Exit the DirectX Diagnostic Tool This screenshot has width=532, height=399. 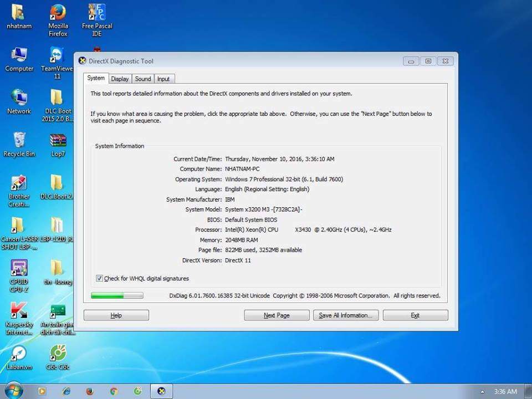(415, 315)
